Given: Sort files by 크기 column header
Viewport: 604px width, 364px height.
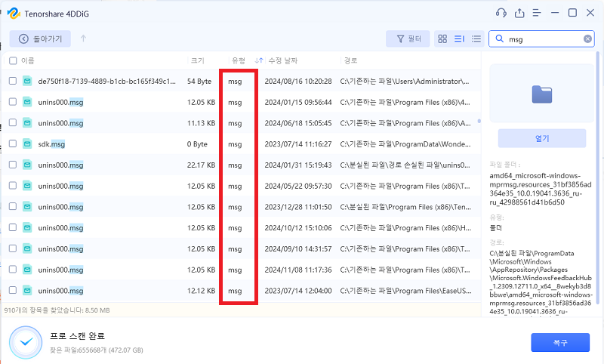Looking at the screenshot, I should click(x=198, y=60).
